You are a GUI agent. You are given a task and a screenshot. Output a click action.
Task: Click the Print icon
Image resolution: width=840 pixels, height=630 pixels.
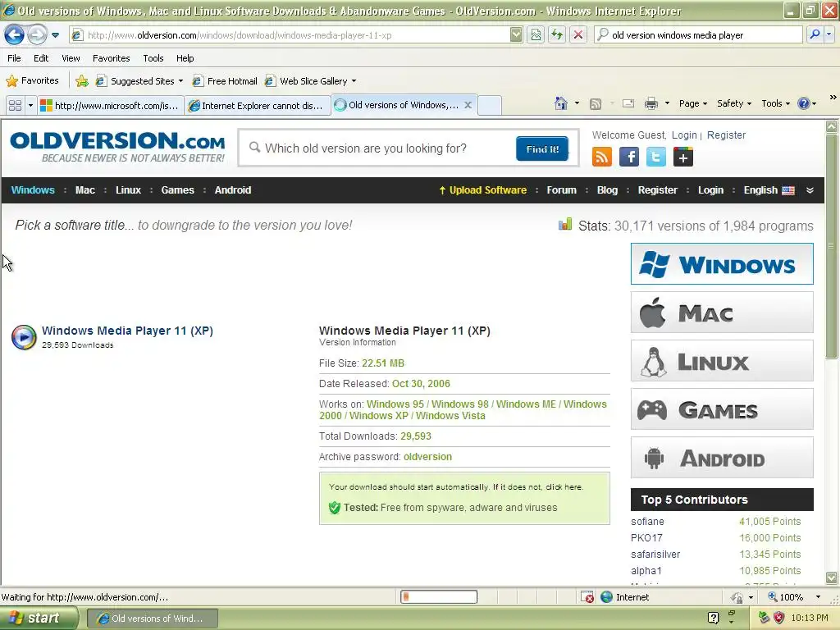pyautogui.click(x=651, y=103)
